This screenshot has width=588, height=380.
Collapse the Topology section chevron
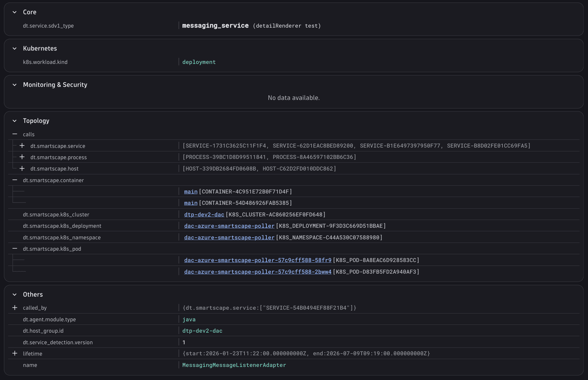(15, 121)
